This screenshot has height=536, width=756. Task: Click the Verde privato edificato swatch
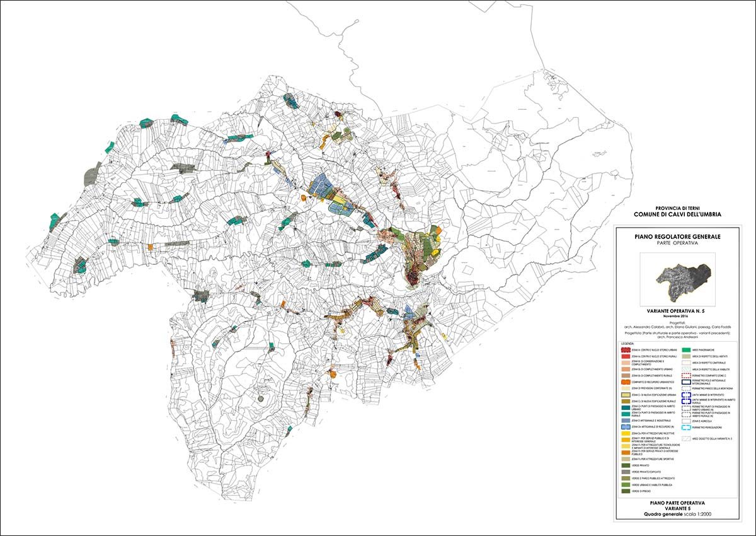(626, 472)
